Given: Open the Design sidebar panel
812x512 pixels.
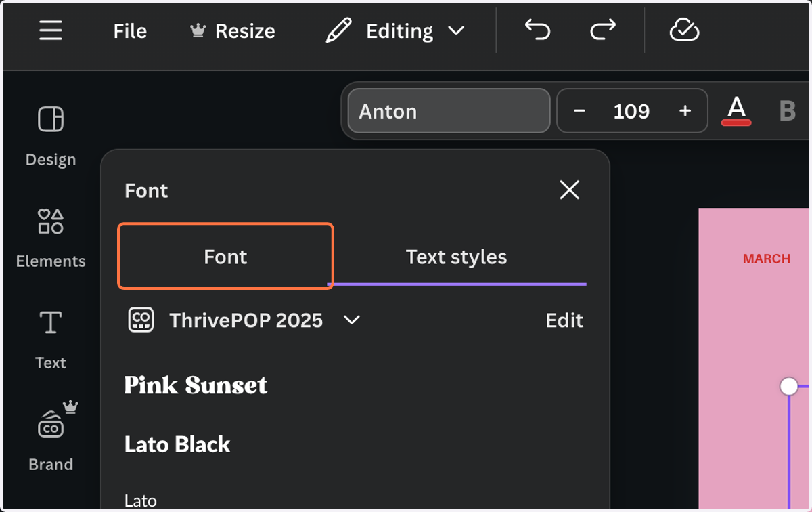Looking at the screenshot, I should (51, 136).
